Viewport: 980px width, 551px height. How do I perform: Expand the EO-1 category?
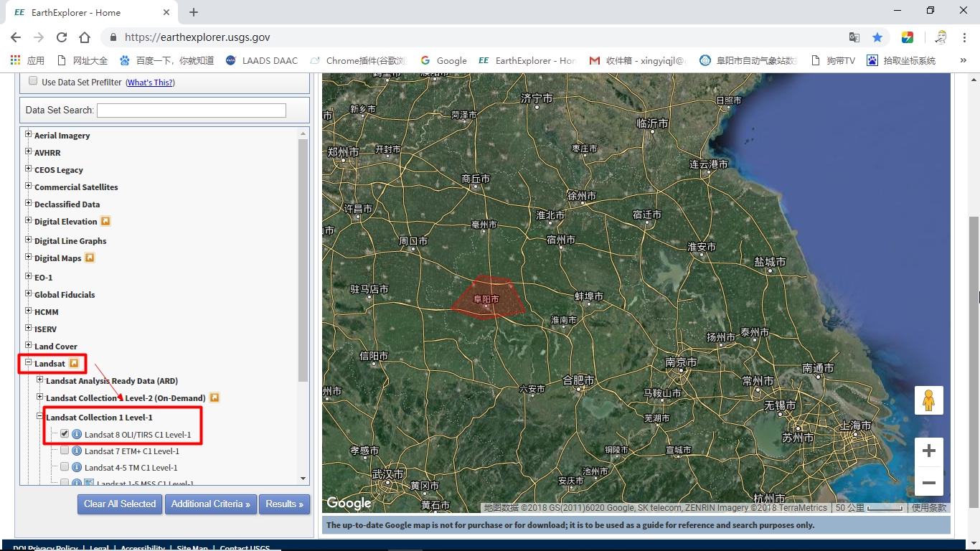pyautogui.click(x=29, y=276)
